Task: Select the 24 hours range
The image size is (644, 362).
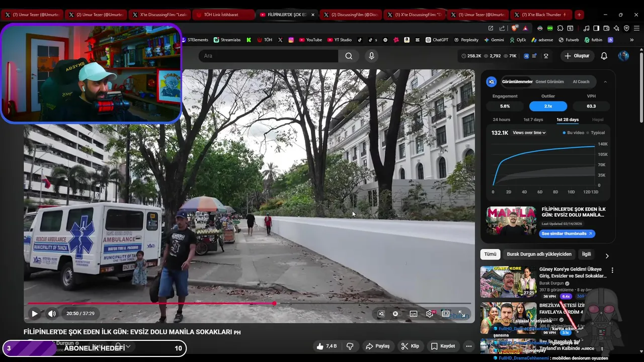Action: (501, 120)
